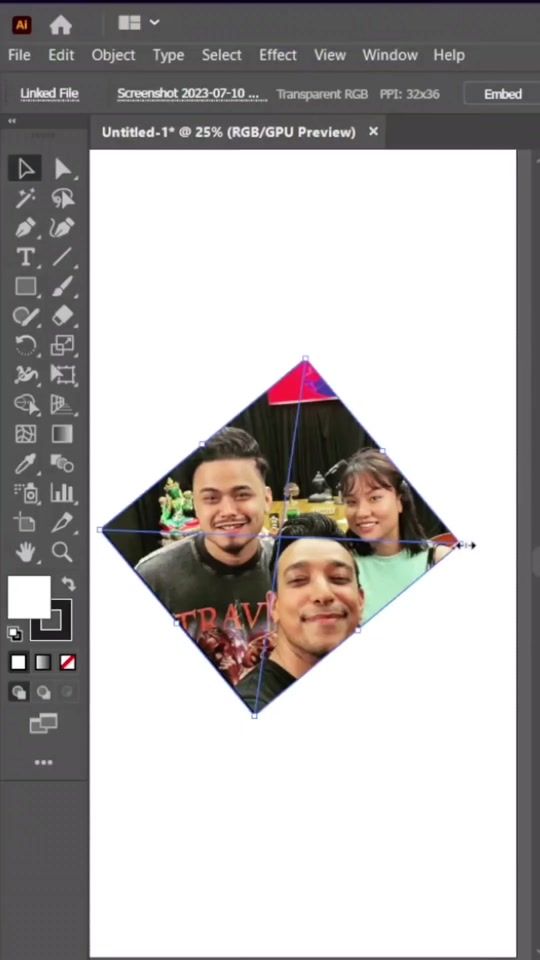Select the Selection tool
The height and width of the screenshot is (960, 540).
coord(25,168)
